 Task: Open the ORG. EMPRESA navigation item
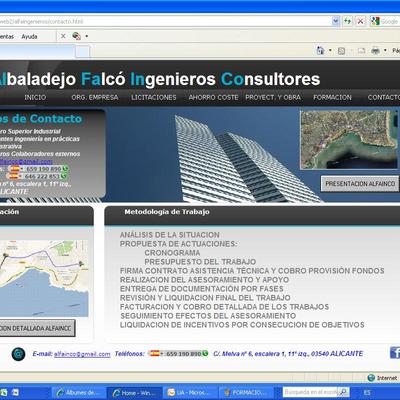click(95, 97)
